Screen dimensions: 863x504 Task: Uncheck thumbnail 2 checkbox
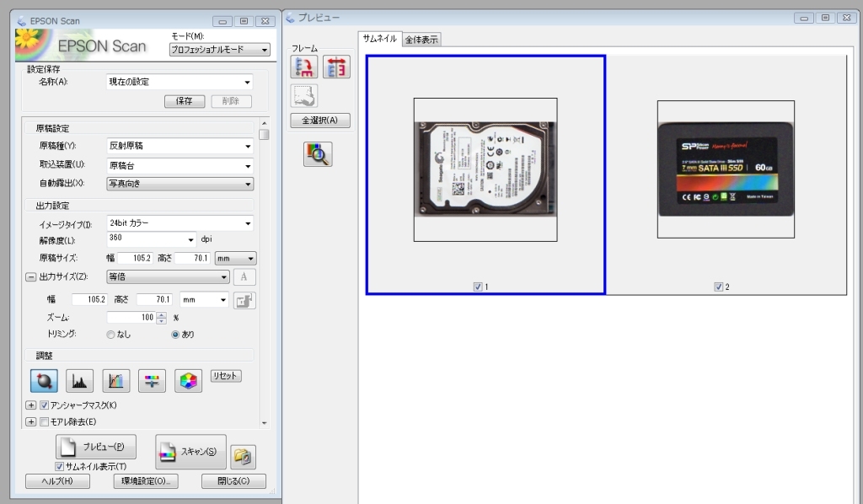pos(718,287)
